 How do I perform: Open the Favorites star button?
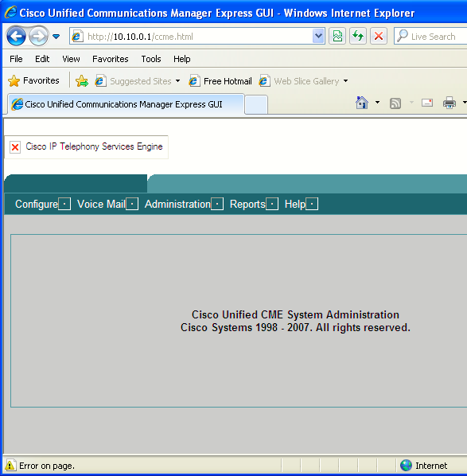click(x=33, y=80)
